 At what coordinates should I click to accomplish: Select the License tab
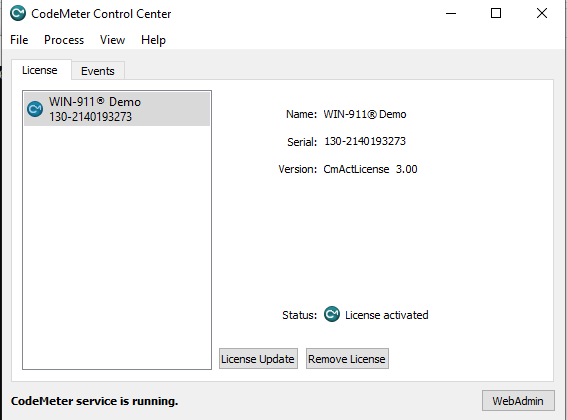click(40, 70)
